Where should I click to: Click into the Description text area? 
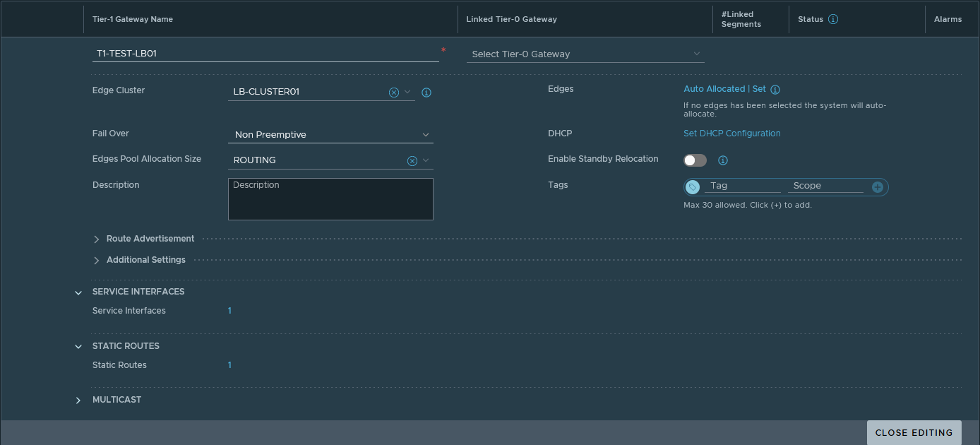330,199
